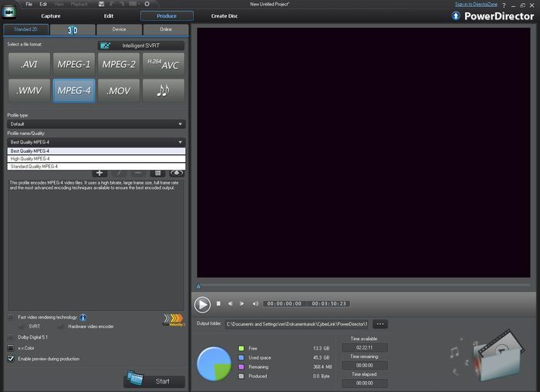This screenshot has width=540, height=392.
Task: Uncheck Enable preview during production
Action: pyautogui.click(x=11, y=359)
